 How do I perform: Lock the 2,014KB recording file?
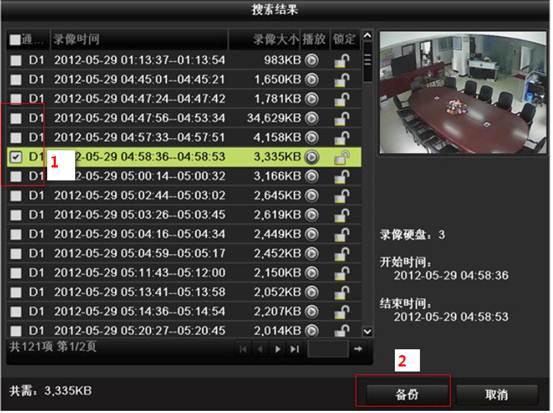[x=343, y=332]
